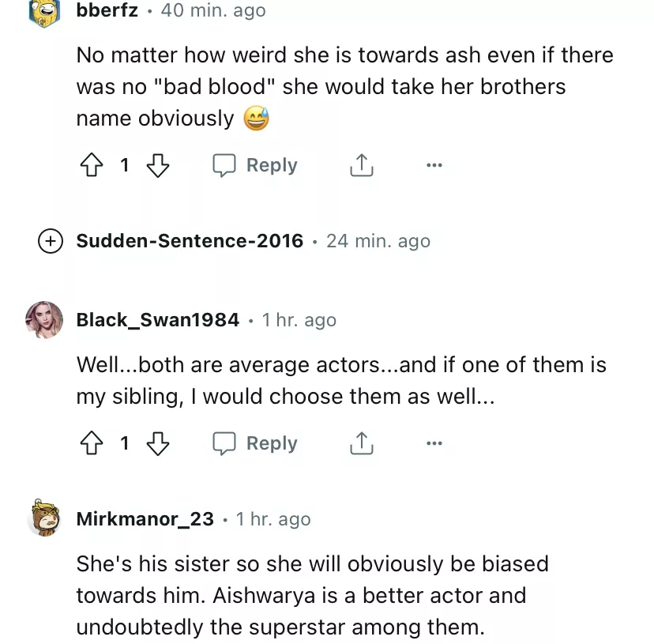The height and width of the screenshot is (644, 654).
Task: Reply to bberfz's comment
Action: pyautogui.click(x=256, y=166)
